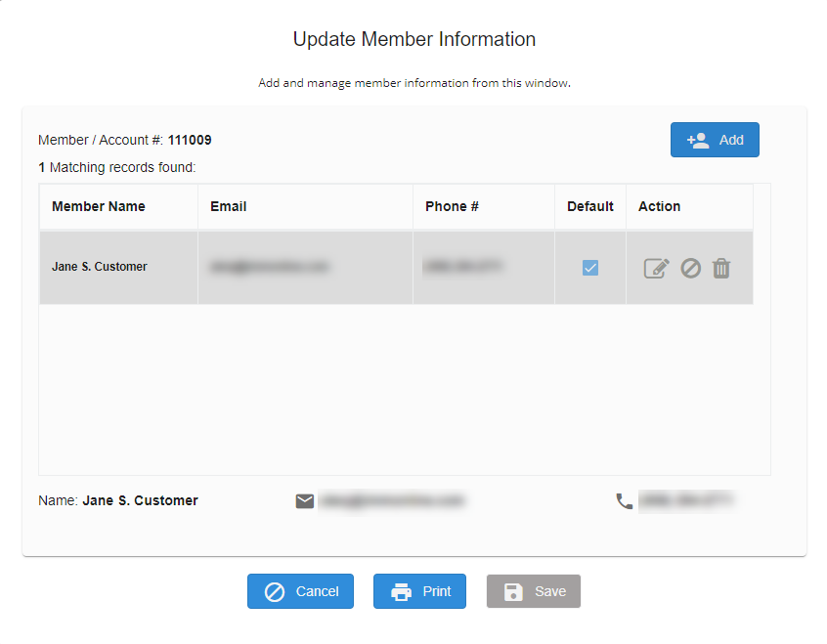The height and width of the screenshot is (644, 827).
Task: Click the Email column header
Action: tap(305, 206)
